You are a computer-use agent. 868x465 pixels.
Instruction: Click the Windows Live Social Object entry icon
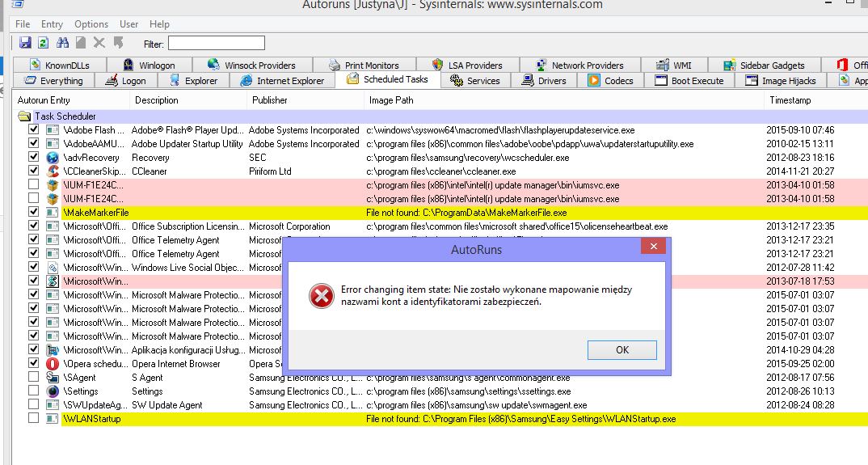coord(53,268)
